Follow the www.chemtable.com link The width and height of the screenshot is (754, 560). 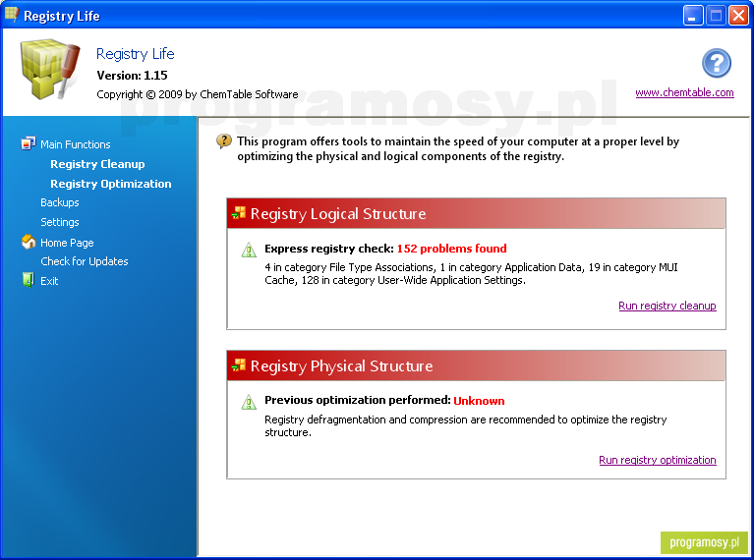click(684, 92)
